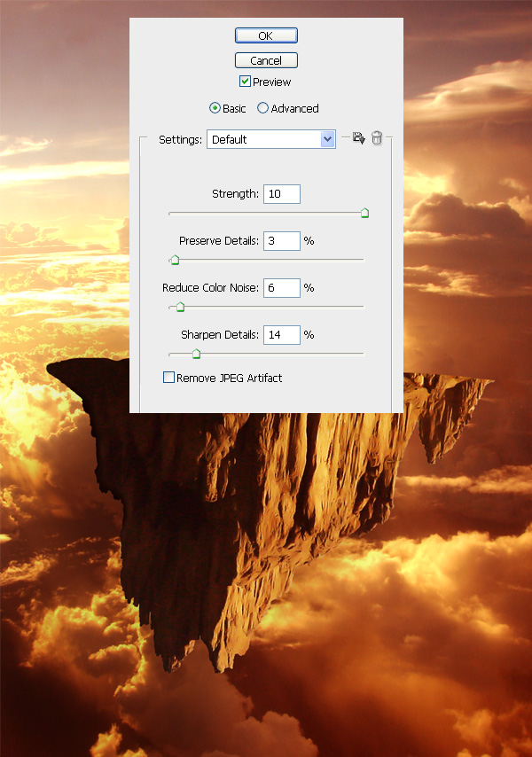Click the Reduce Color Noise label
532x757 pixels.
pyautogui.click(x=210, y=288)
